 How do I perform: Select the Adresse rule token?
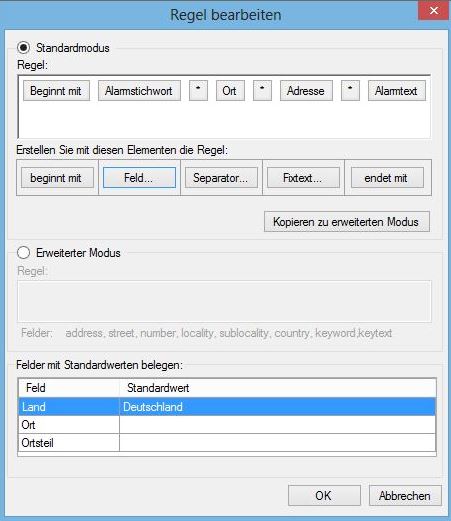tap(306, 91)
